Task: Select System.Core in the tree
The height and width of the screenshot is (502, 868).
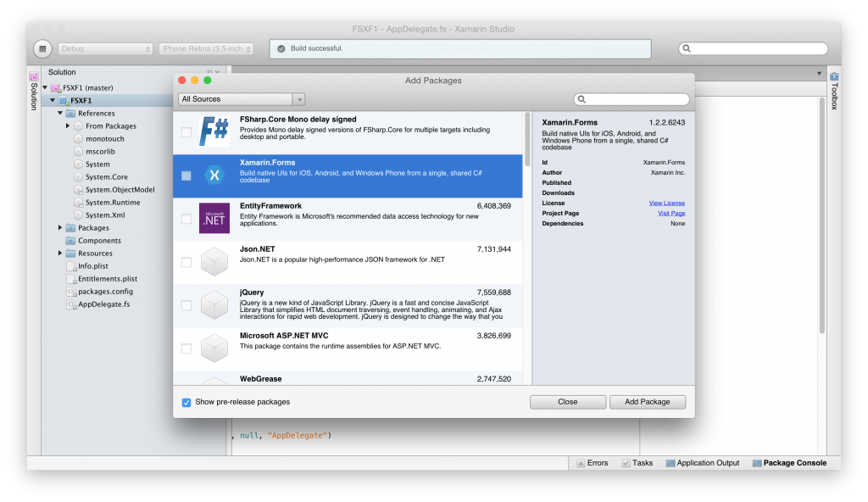Action: tap(107, 176)
